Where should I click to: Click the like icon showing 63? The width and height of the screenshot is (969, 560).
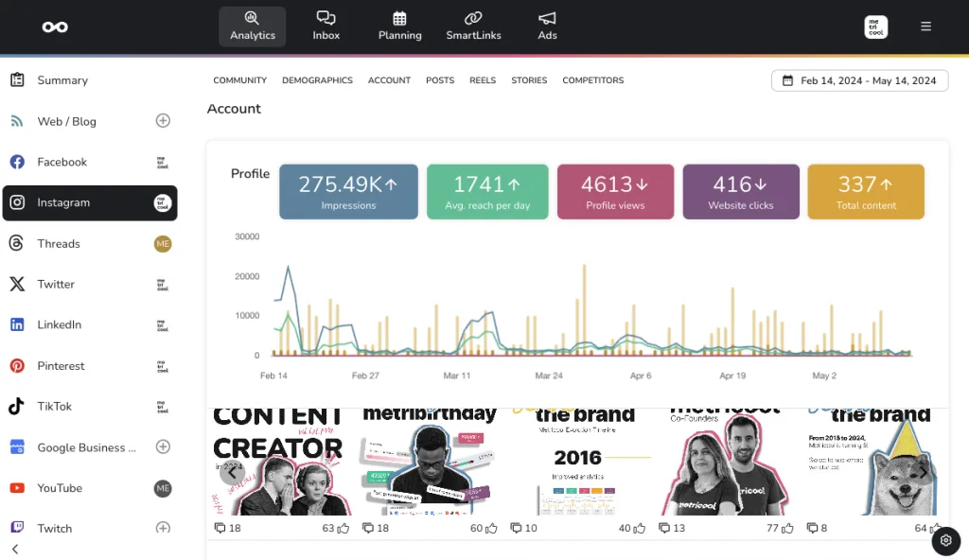(344, 528)
